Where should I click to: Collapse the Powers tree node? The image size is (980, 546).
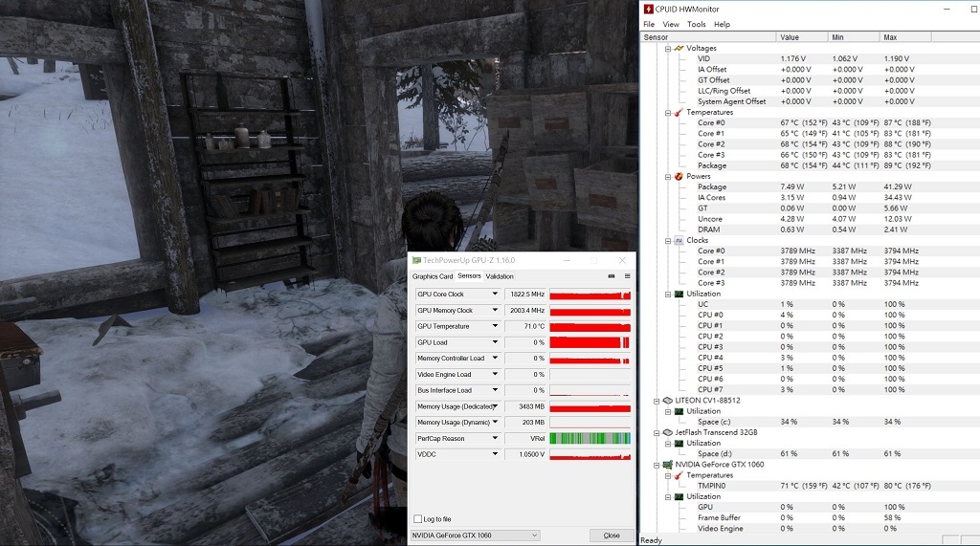coord(667,176)
